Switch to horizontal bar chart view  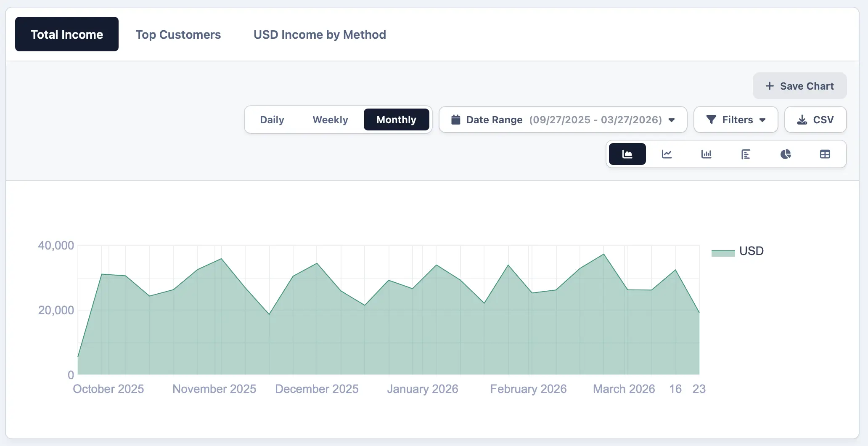point(746,154)
